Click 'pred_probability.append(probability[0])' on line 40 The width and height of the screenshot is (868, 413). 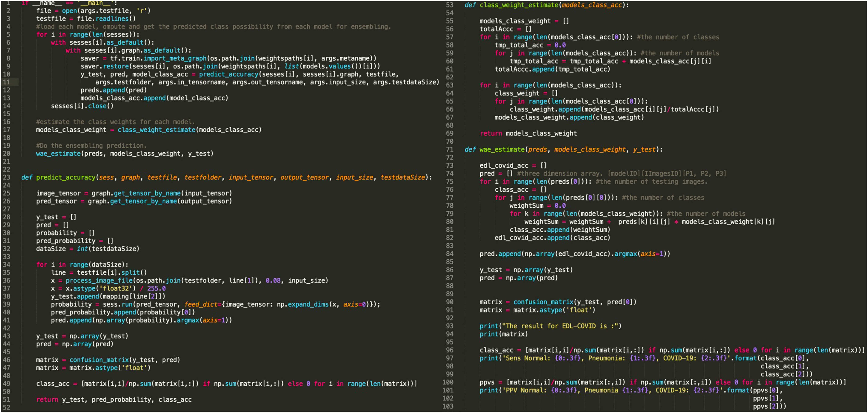coord(123,312)
